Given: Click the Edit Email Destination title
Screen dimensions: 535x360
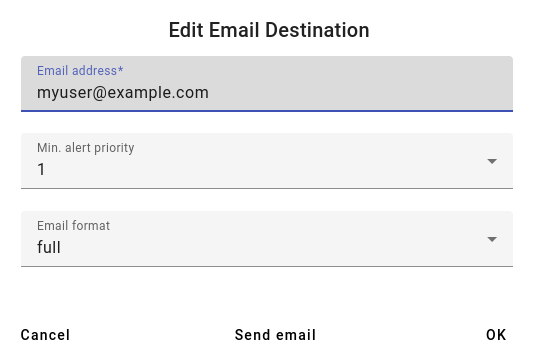Looking at the screenshot, I should pyautogui.click(x=269, y=30).
